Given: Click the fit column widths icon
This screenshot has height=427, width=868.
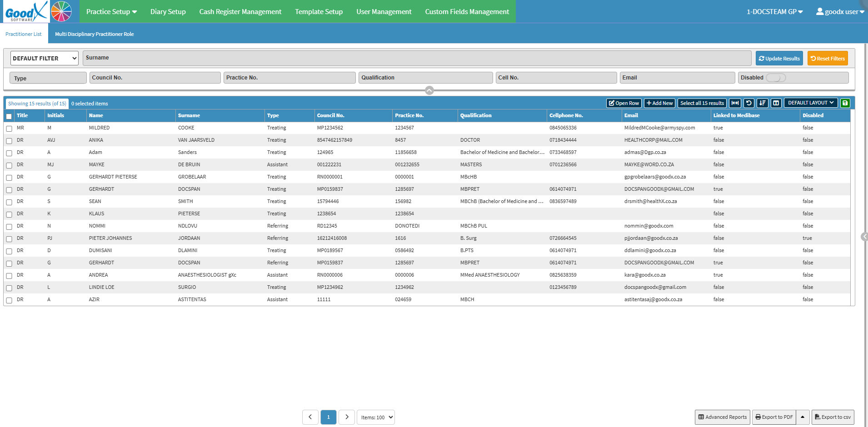Looking at the screenshot, I should [735, 103].
